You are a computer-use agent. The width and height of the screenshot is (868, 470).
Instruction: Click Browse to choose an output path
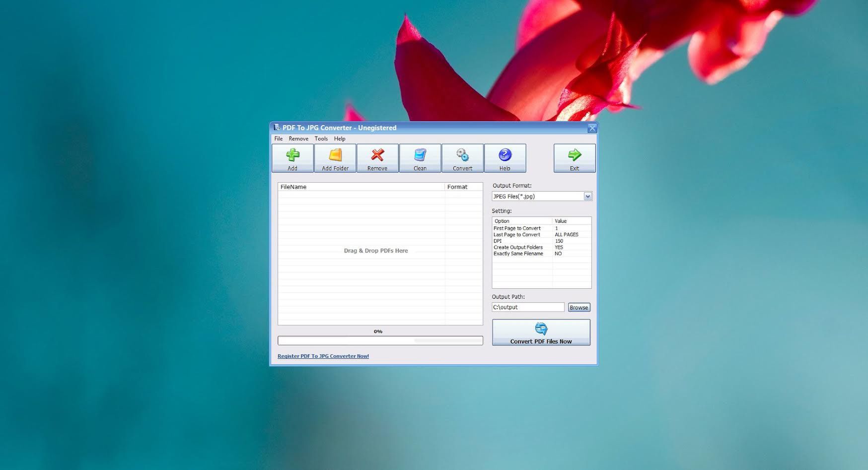click(579, 307)
